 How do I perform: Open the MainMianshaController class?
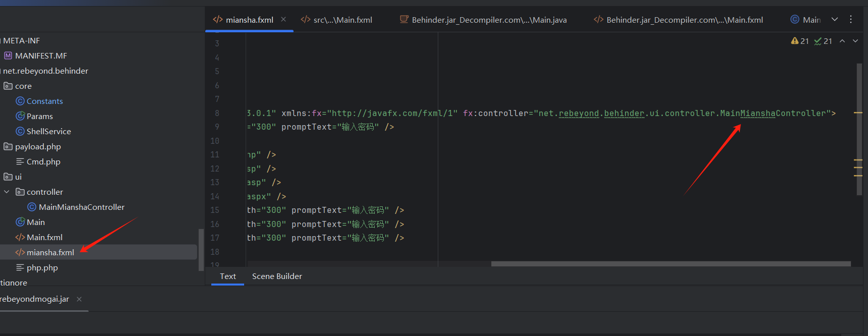tap(82, 207)
